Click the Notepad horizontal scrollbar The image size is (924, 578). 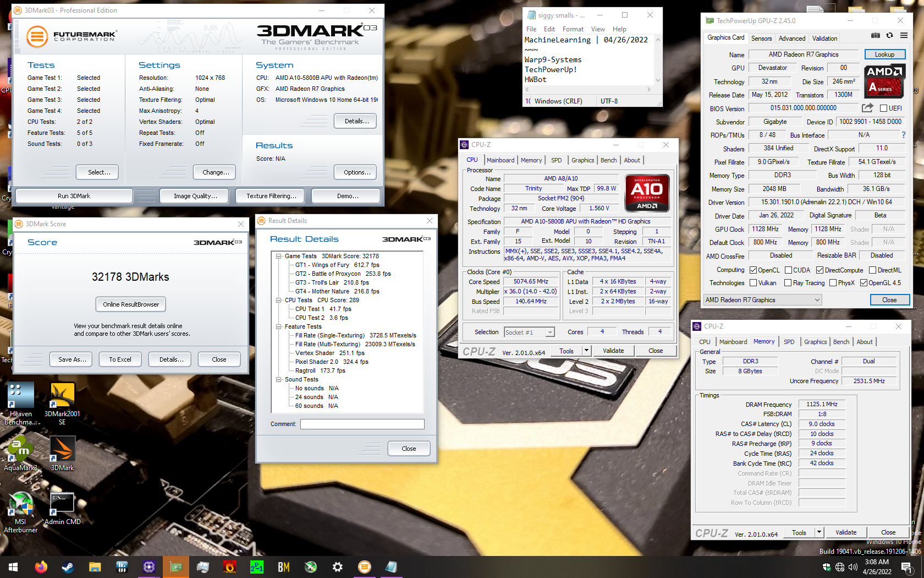point(588,89)
